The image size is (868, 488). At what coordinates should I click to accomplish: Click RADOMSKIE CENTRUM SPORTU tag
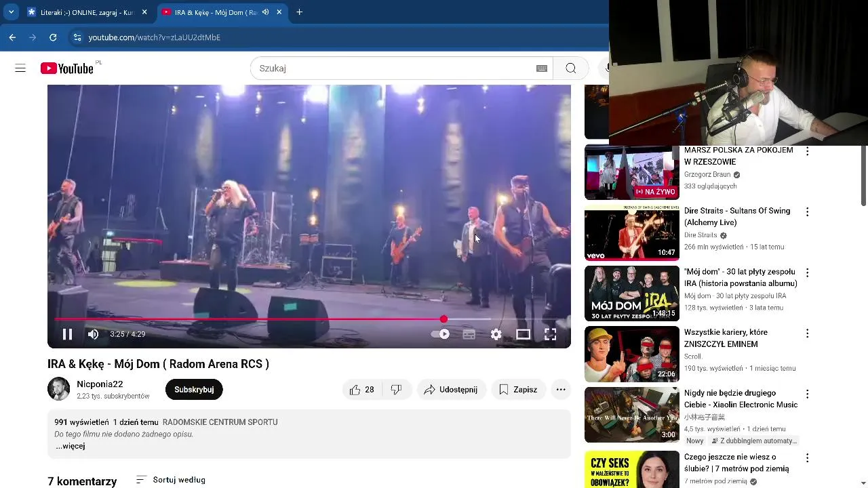(220, 422)
